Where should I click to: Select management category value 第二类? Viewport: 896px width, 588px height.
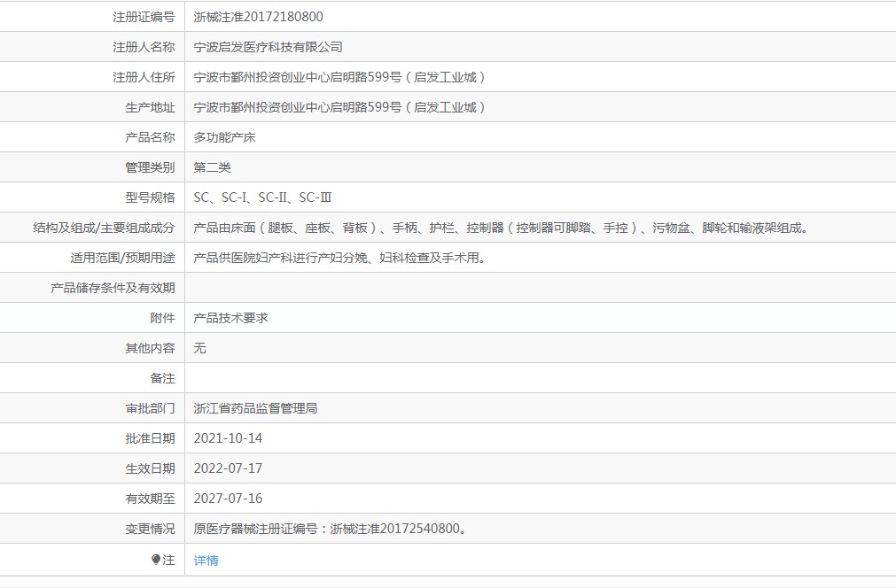point(212,168)
